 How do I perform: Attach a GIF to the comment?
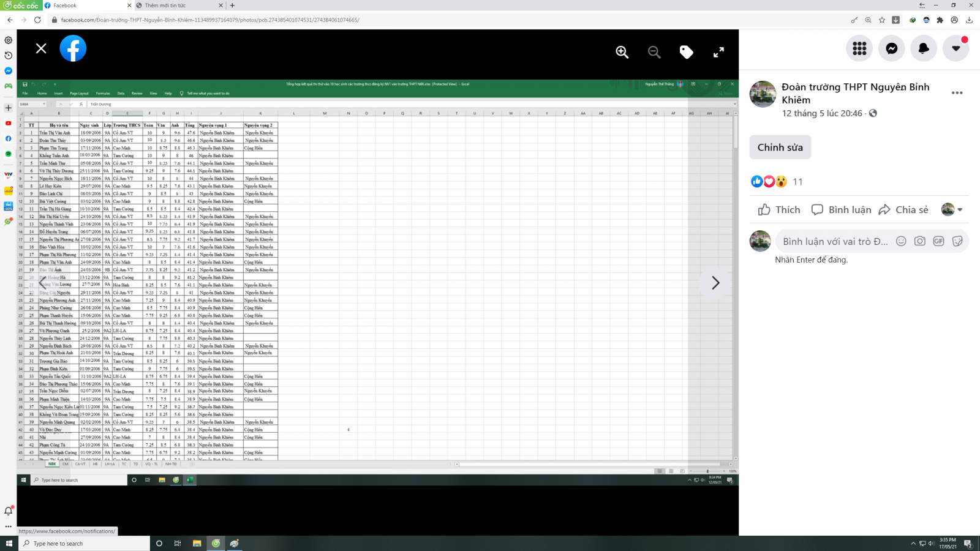(x=938, y=241)
